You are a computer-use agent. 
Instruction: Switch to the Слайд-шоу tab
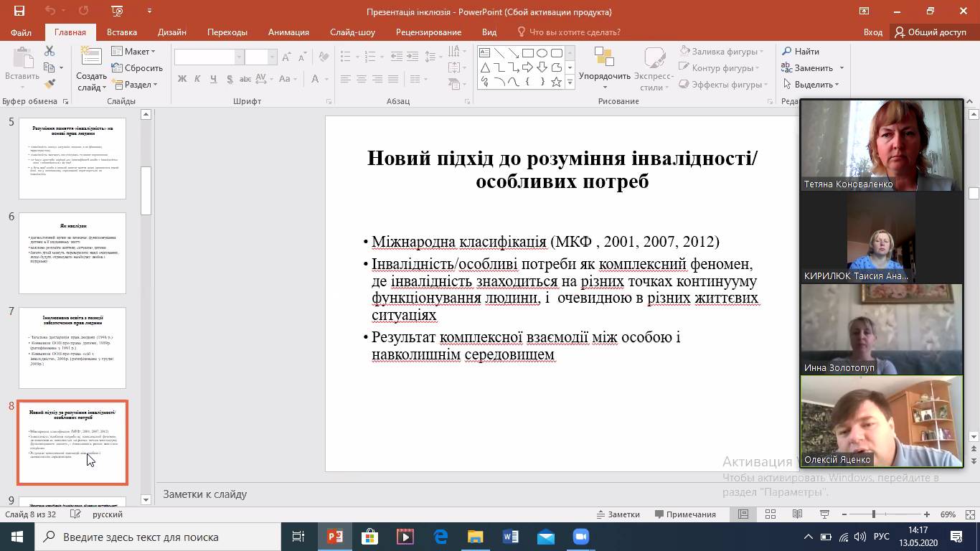[x=352, y=32]
